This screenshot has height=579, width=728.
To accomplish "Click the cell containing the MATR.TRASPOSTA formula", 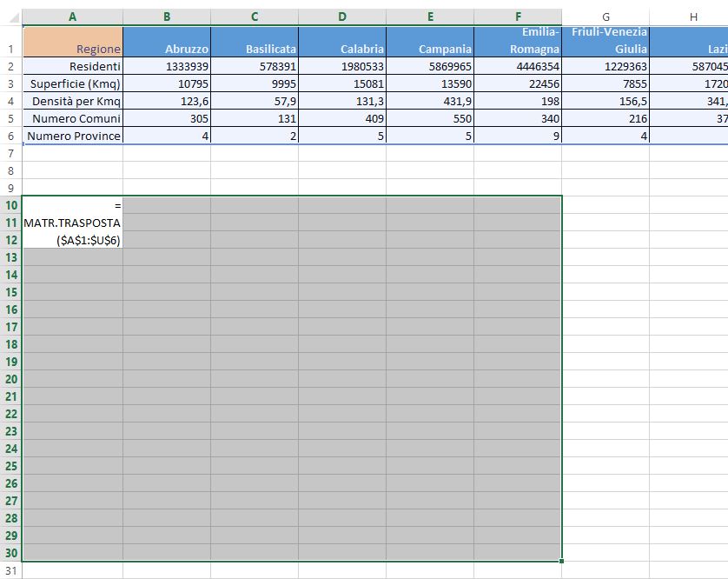I will click(72, 222).
